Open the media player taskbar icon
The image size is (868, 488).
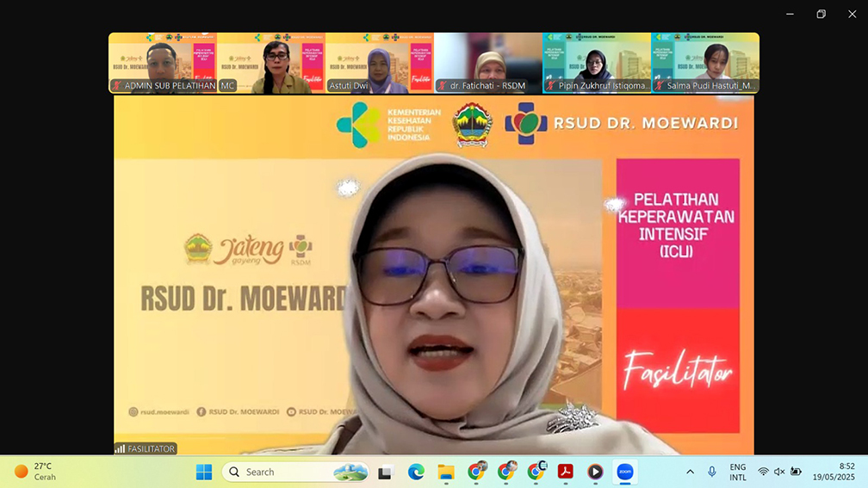point(595,472)
